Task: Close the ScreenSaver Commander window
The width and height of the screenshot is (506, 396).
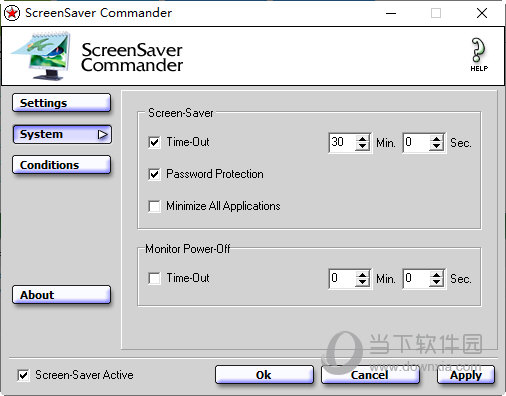Action: (482, 13)
